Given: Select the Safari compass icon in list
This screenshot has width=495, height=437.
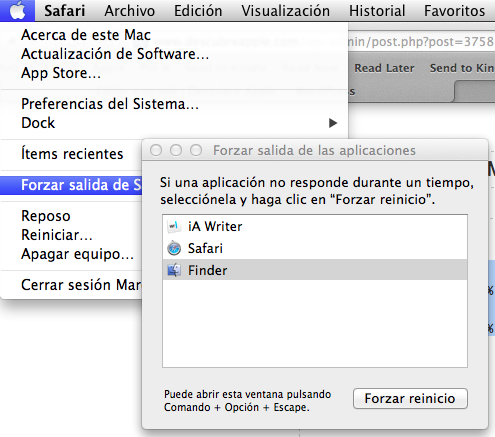Looking at the screenshot, I should [x=174, y=248].
